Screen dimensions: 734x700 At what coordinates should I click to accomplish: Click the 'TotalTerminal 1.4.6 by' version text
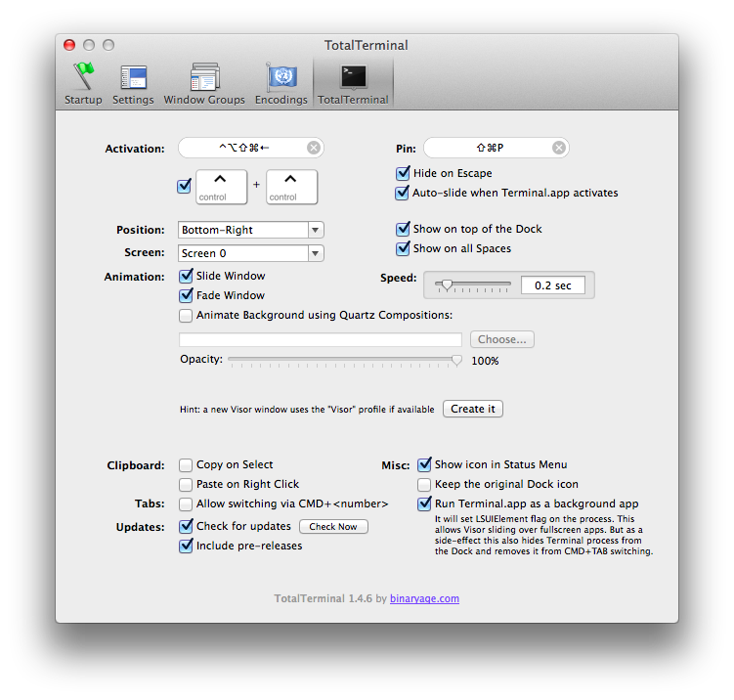pyautogui.click(x=330, y=598)
